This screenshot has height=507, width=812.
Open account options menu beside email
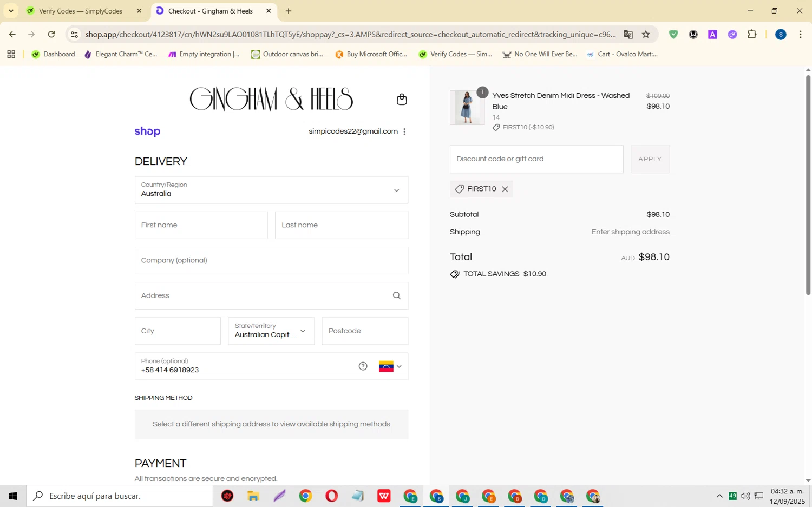(404, 131)
